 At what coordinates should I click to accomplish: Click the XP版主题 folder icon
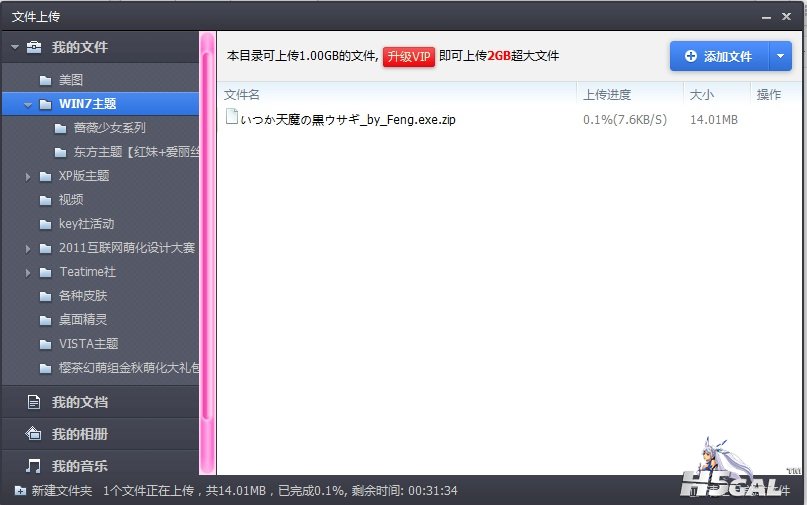tap(45, 177)
